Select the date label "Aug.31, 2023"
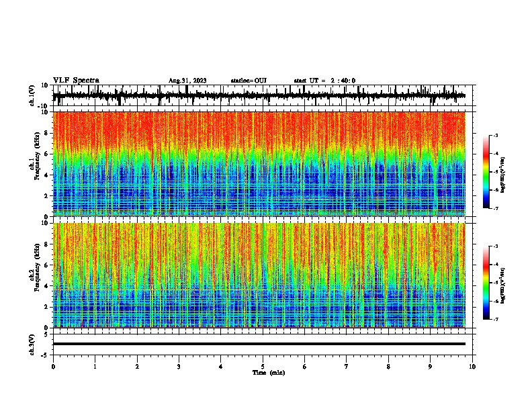 click(187, 81)
